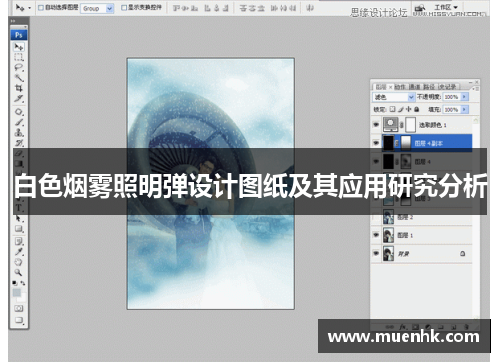Select the Lasso tool
Viewport: 500px width, 362px height.
(x=19, y=68)
